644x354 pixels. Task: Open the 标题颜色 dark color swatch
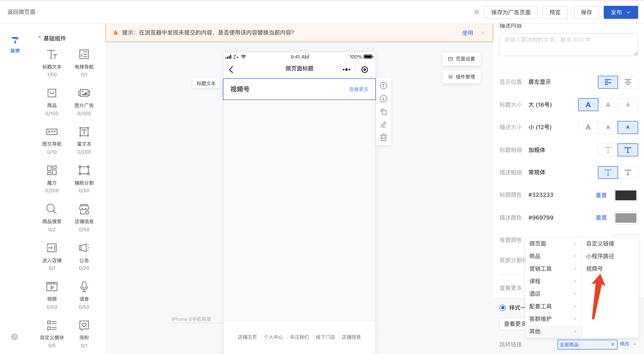(x=625, y=195)
